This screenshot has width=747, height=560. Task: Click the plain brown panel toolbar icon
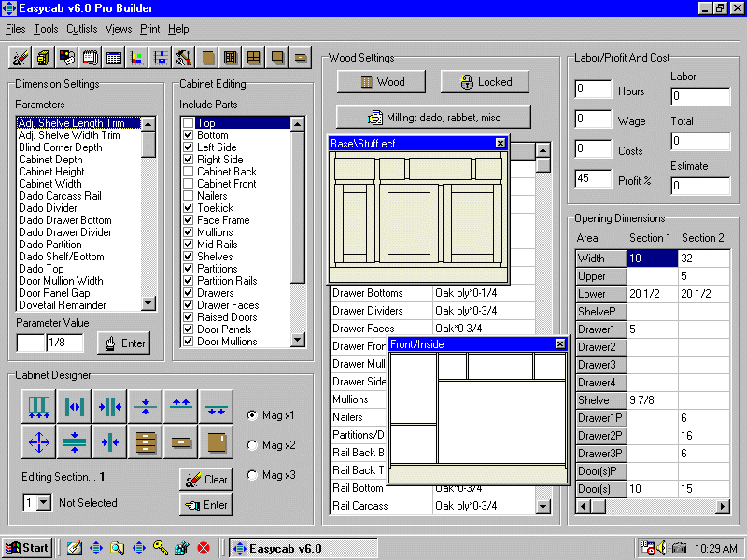(x=207, y=58)
